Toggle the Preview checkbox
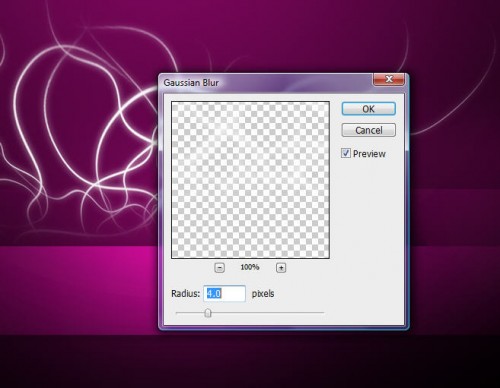The height and width of the screenshot is (388, 500). click(346, 153)
